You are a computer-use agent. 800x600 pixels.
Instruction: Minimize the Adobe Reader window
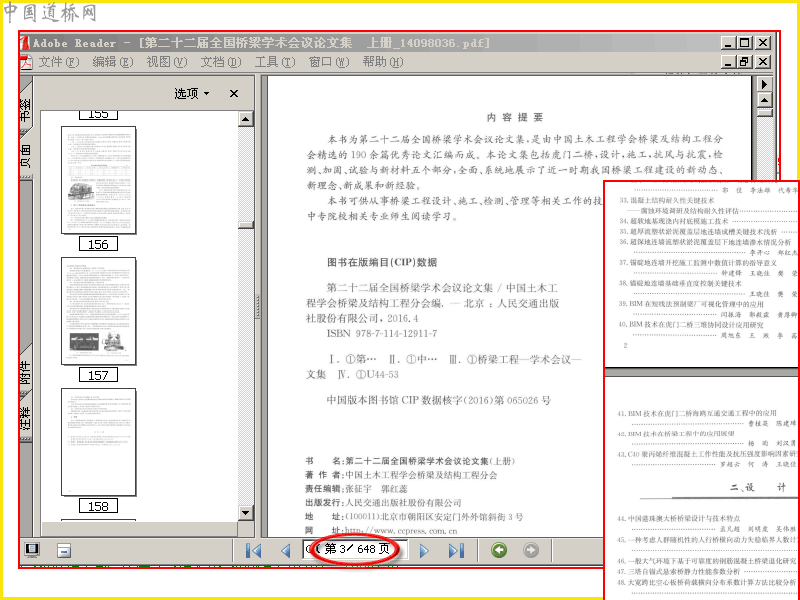pos(728,43)
